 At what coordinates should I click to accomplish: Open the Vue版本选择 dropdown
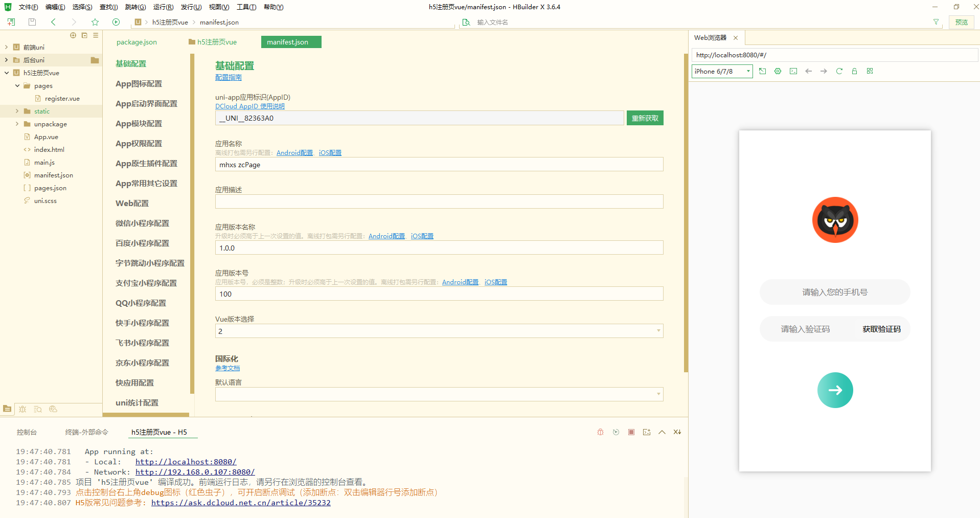click(x=439, y=331)
